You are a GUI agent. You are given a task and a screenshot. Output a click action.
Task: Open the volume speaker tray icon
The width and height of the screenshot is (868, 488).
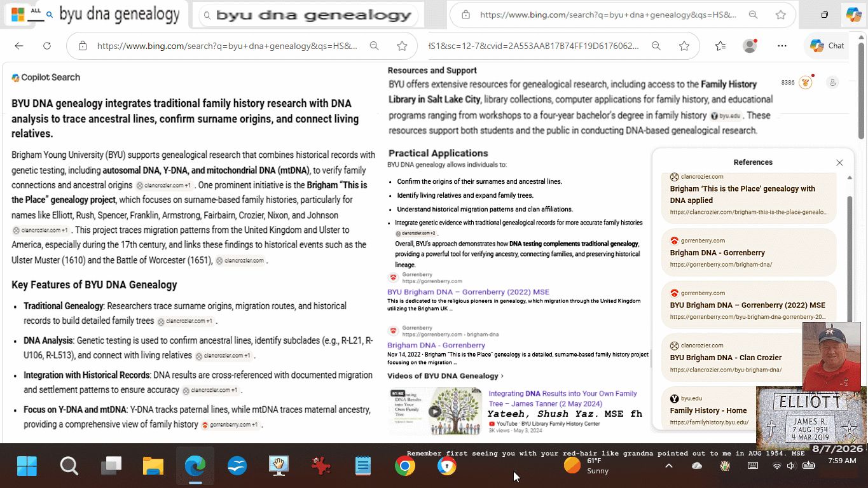[791, 466]
